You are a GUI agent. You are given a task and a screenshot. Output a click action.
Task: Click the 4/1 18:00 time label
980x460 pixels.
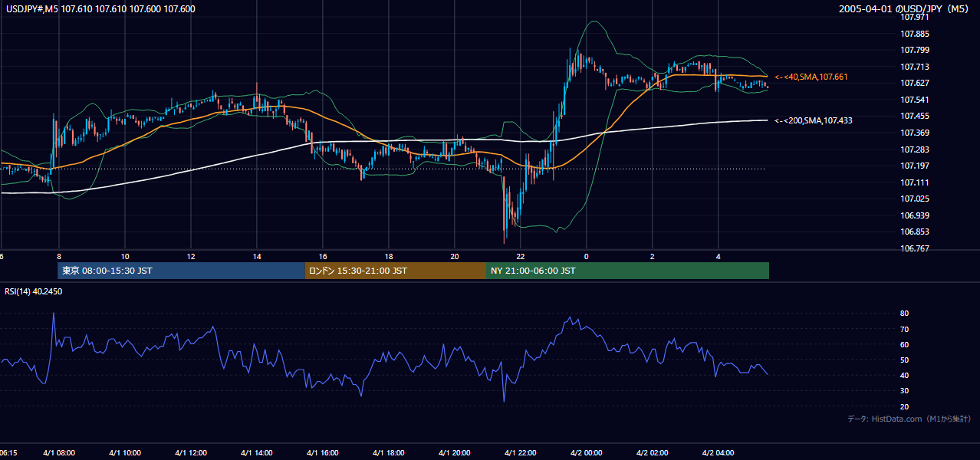point(389,452)
